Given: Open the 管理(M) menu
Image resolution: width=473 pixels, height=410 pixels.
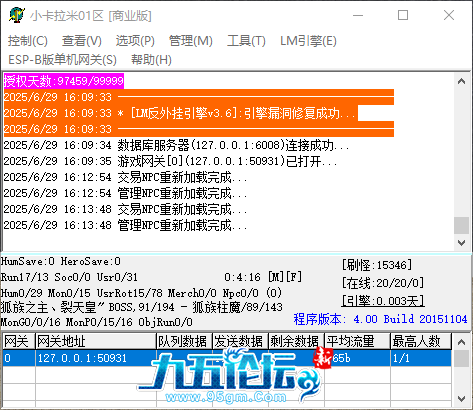Looking at the screenshot, I should (x=190, y=41).
